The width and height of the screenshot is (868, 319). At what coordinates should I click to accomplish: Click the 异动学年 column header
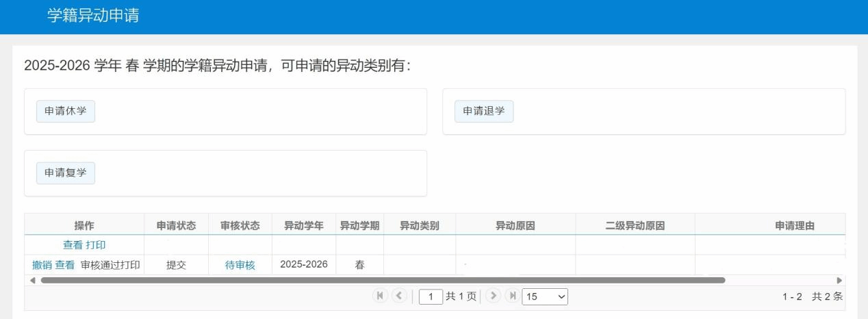click(x=304, y=225)
